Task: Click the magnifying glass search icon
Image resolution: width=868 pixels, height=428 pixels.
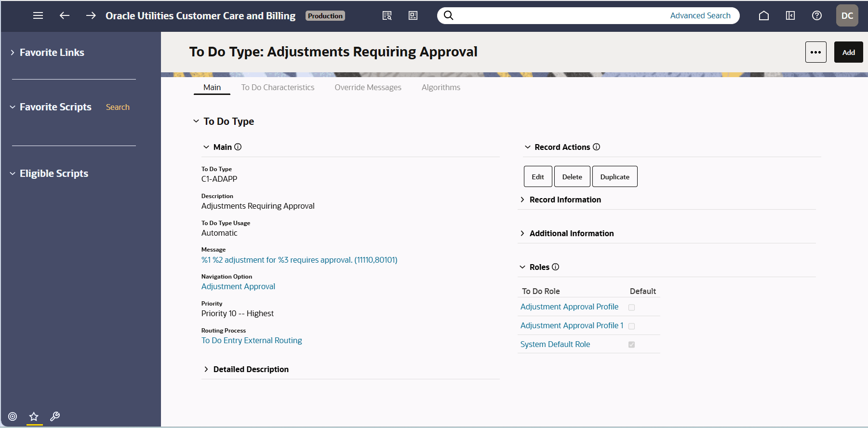Action: (448, 15)
